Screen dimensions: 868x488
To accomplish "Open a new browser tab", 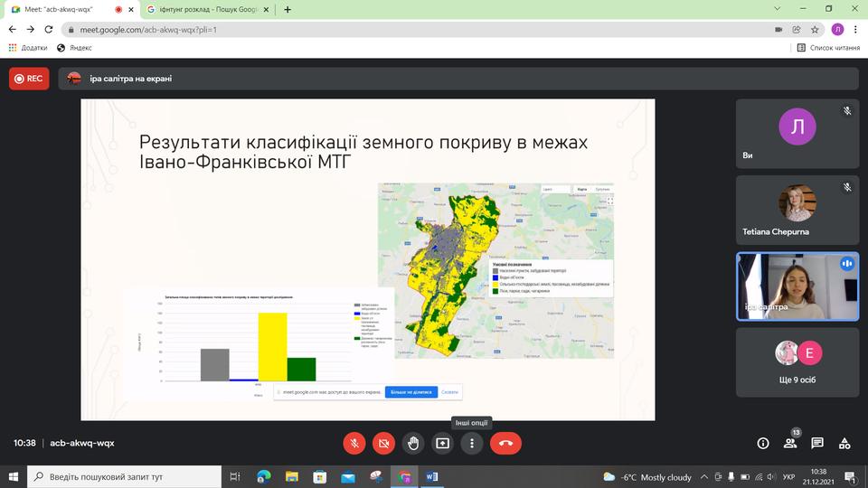I will [288, 9].
